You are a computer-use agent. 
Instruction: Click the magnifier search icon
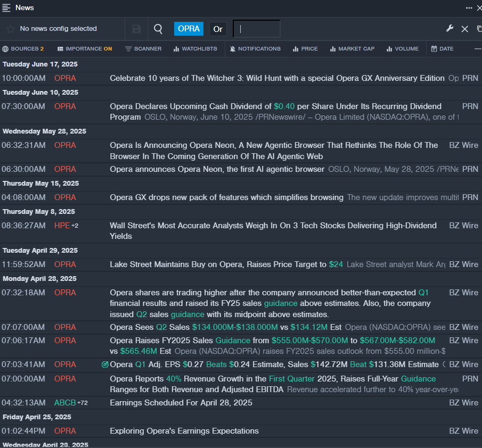point(158,29)
